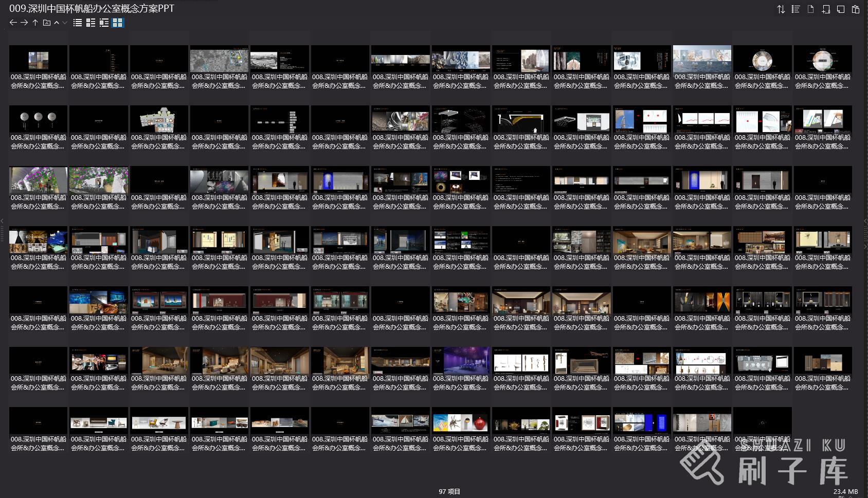
Task: Go back with the left arrow
Action: [x=13, y=23]
